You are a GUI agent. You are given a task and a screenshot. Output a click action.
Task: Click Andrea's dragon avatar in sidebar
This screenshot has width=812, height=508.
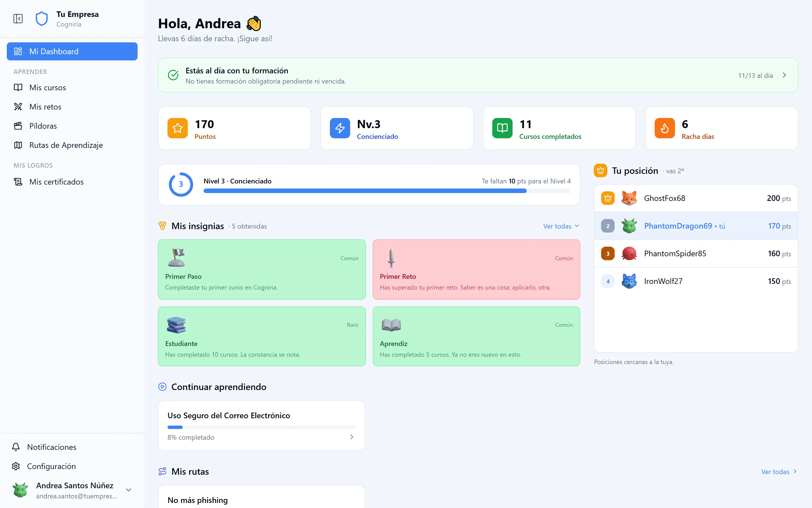[21, 490]
